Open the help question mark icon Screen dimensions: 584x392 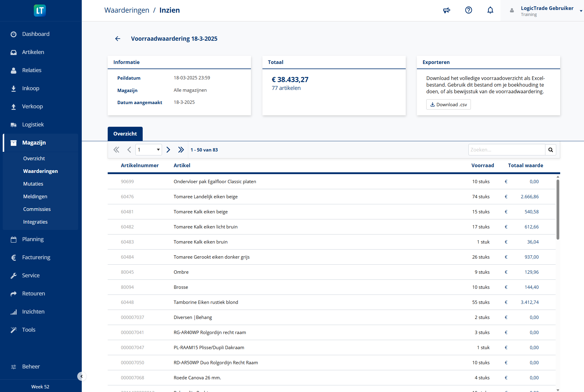coord(468,10)
